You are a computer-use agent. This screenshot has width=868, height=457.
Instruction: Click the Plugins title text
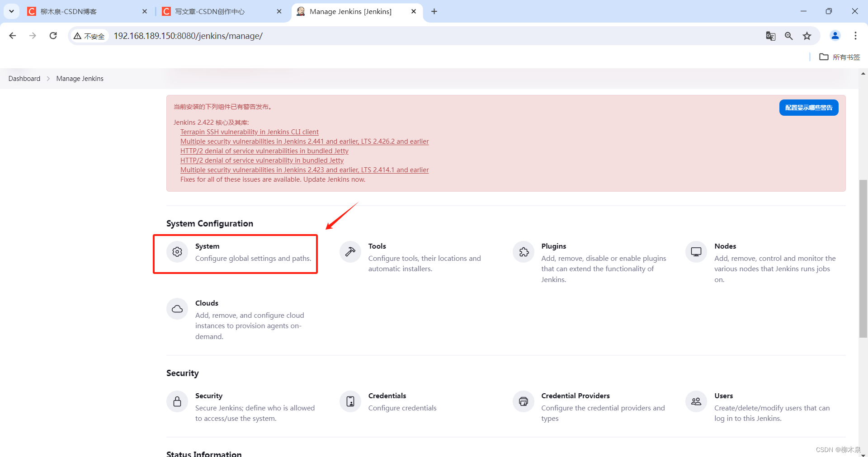[x=554, y=246]
